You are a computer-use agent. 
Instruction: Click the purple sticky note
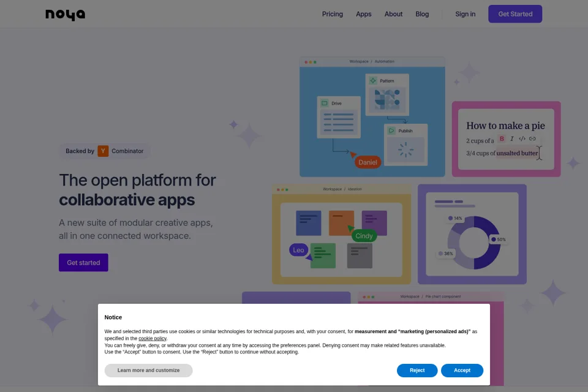(374, 223)
